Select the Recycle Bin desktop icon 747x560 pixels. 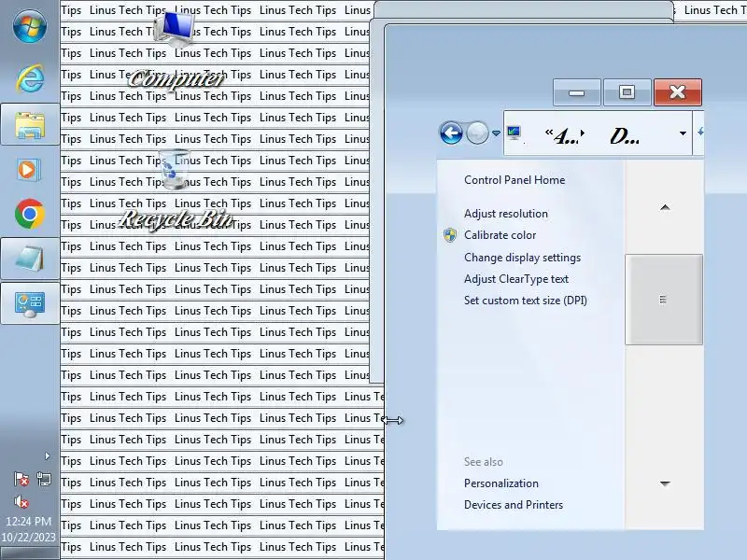click(176, 190)
